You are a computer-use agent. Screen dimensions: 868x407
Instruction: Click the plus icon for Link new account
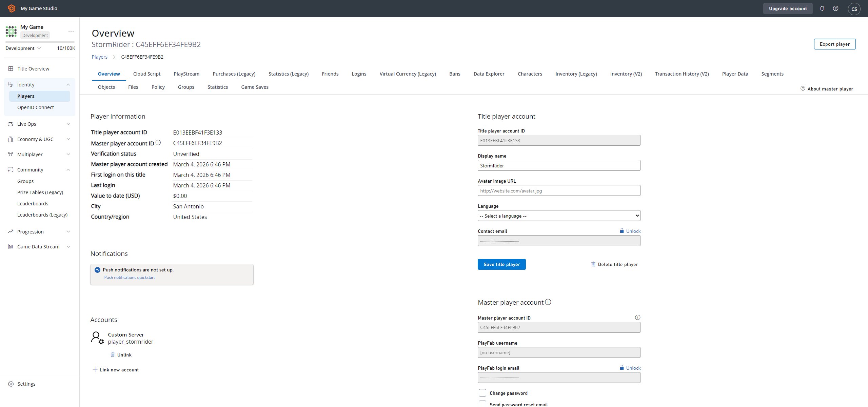coord(95,369)
